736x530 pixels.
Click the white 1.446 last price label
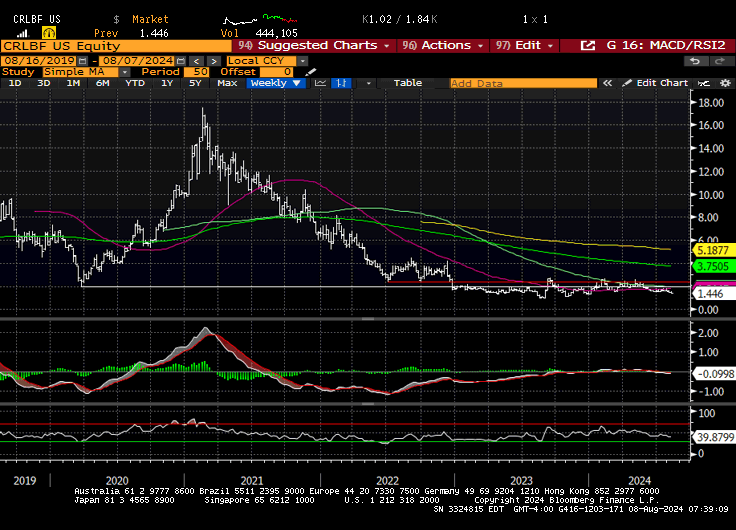(x=713, y=294)
